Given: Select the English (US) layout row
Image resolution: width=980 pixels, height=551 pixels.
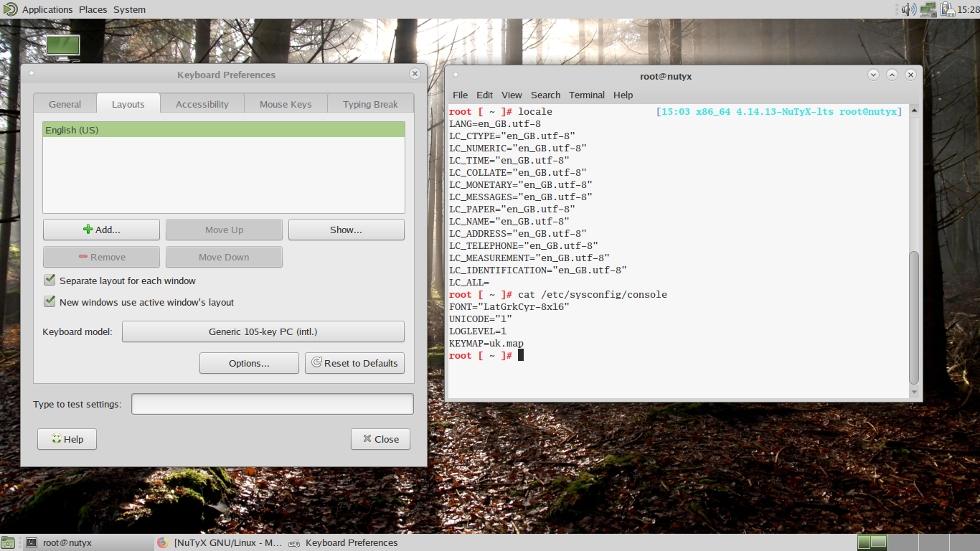Looking at the screenshot, I should 224,130.
